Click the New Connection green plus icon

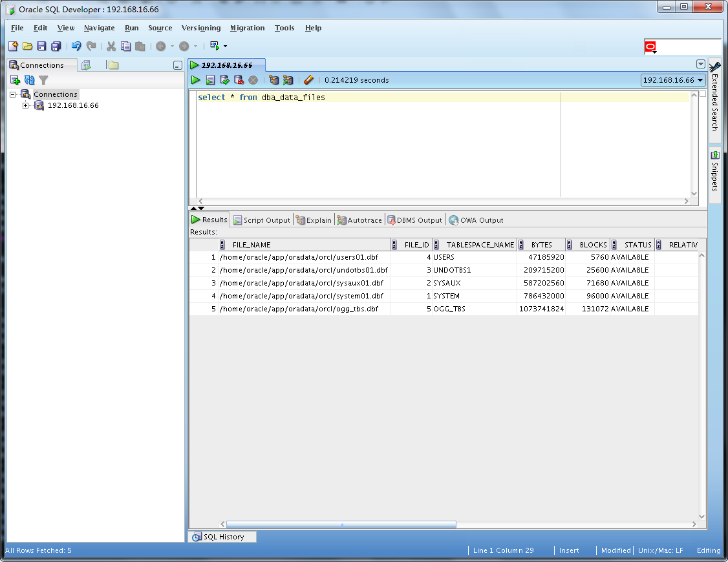pyautogui.click(x=15, y=79)
